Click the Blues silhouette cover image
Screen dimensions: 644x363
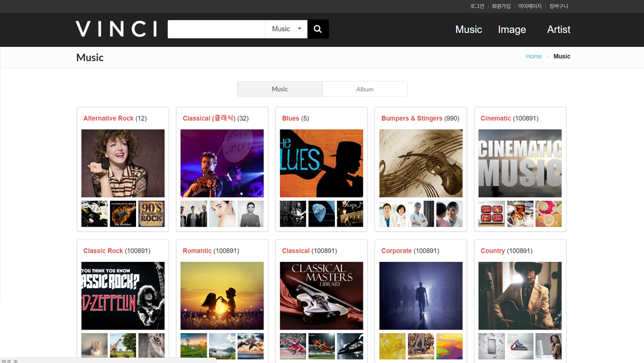click(321, 163)
